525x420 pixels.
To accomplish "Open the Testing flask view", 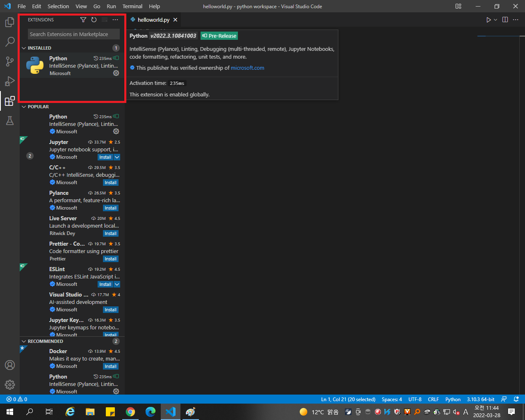I will 10,121.
